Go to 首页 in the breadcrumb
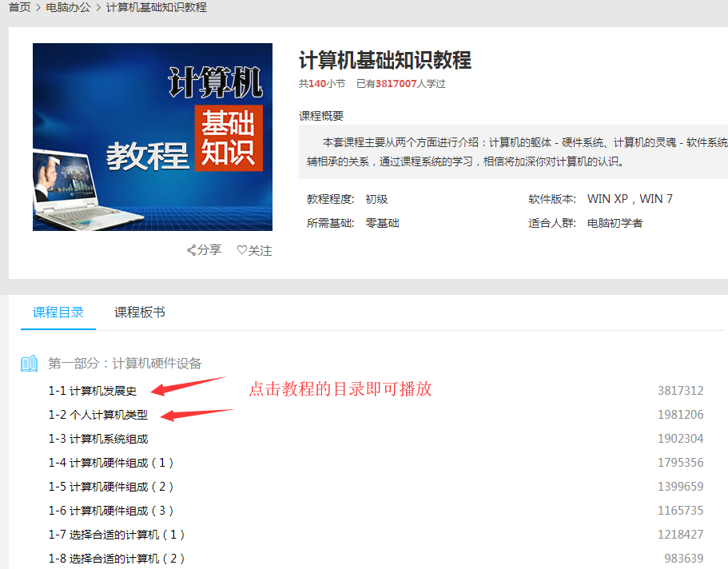 20,7
